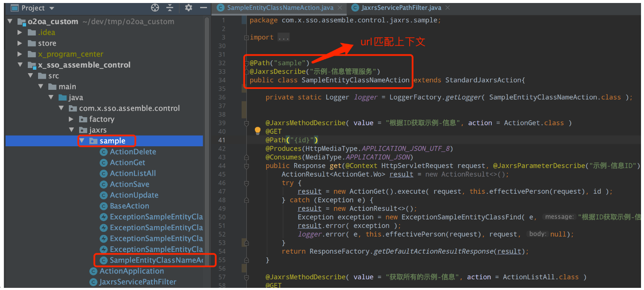
Task: Expand the store folder
Action: coord(20,43)
